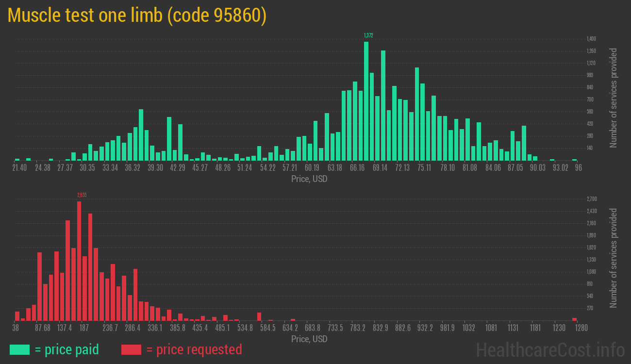Click the 1131 x-axis label
This screenshot has width=631, height=364.
pos(513,328)
